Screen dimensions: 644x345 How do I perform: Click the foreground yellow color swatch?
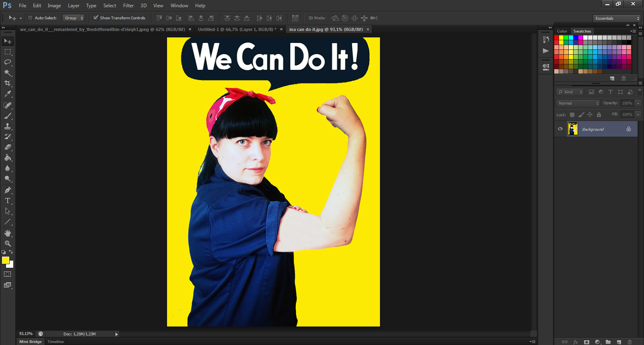(5, 260)
